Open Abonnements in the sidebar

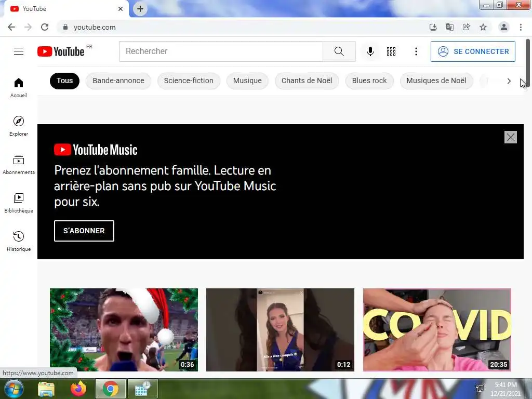coord(19,165)
